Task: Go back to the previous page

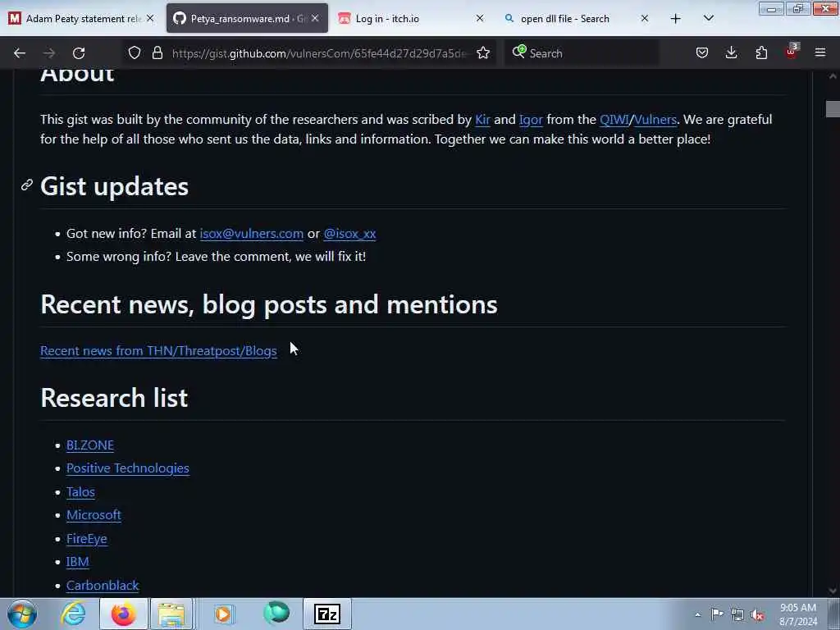Action: [20, 53]
